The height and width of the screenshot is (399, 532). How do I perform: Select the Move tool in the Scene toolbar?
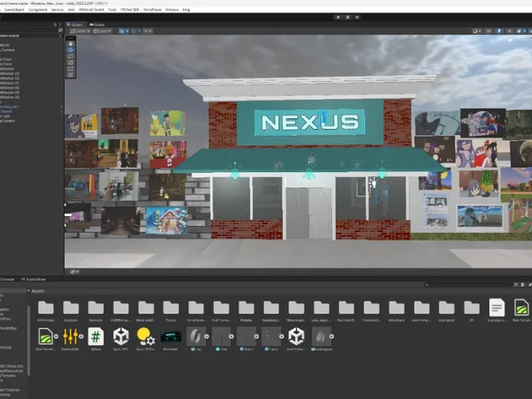[71, 50]
